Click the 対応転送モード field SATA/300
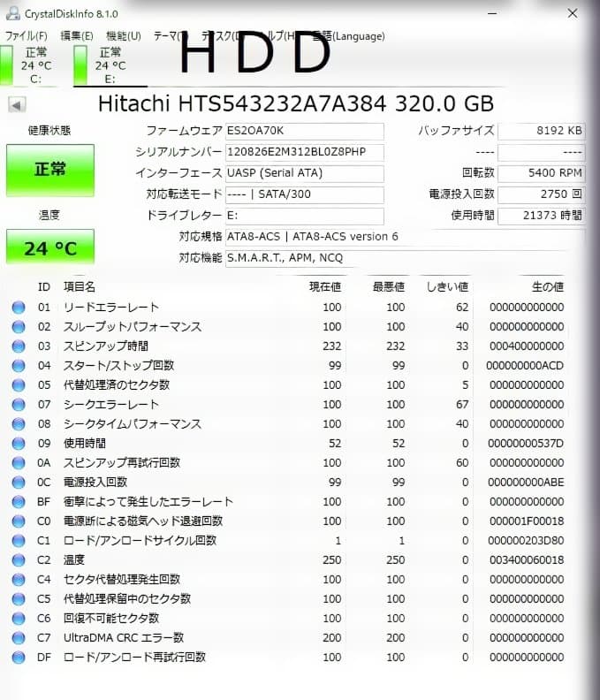The width and height of the screenshot is (600, 700). click(x=305, y=194)
